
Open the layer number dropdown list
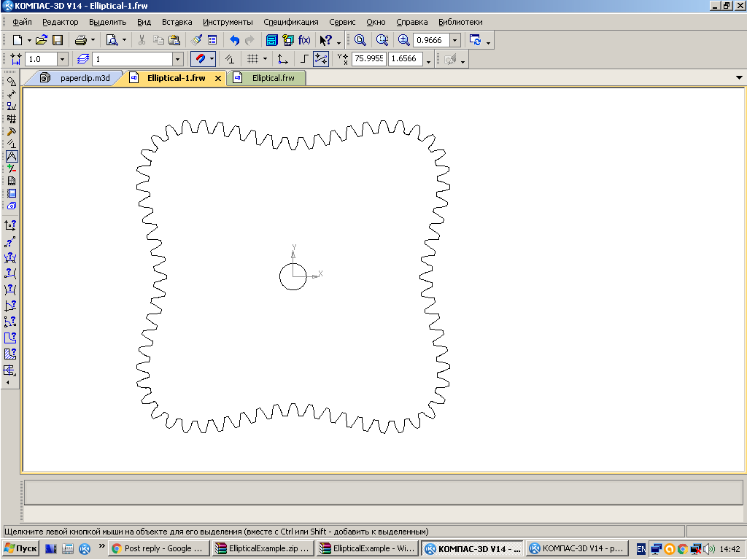(x=177, y=59)
